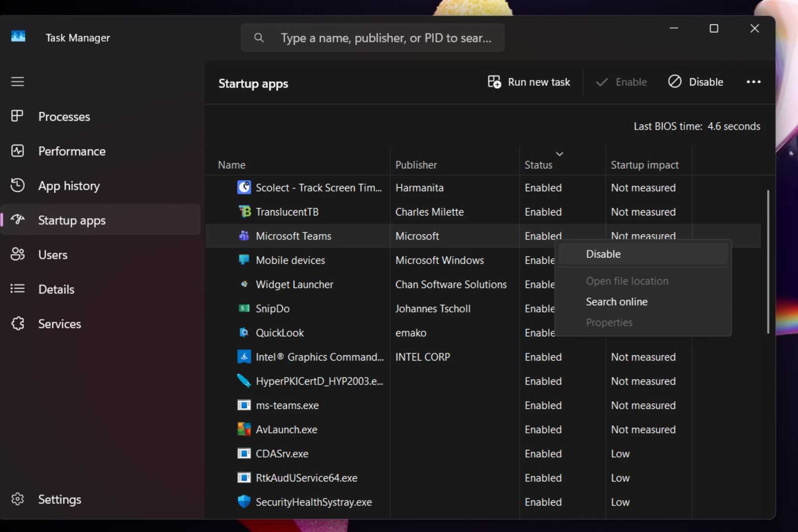This screenshot has width=798, height=532.
Task: Switch to the Performance page
Action: pyautogui.click(x=101, y=151)
